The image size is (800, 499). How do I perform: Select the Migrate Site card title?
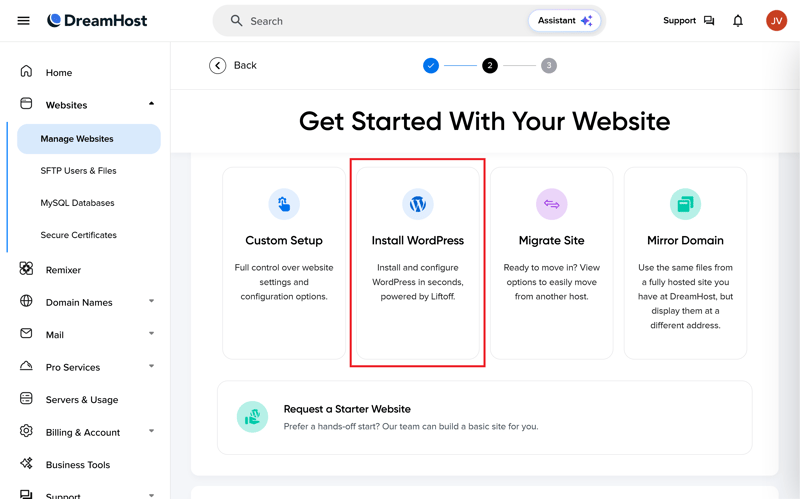click(x=552, y=240)
